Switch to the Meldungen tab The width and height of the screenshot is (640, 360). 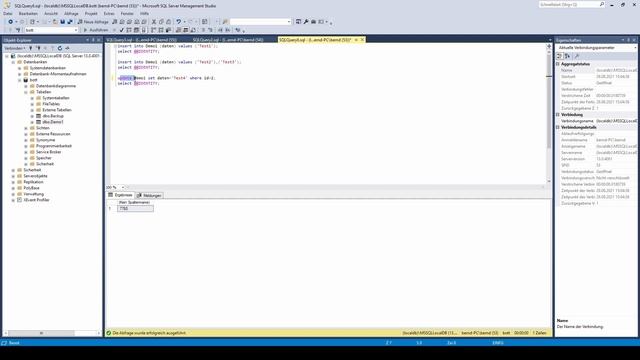[x=149, y=196]
